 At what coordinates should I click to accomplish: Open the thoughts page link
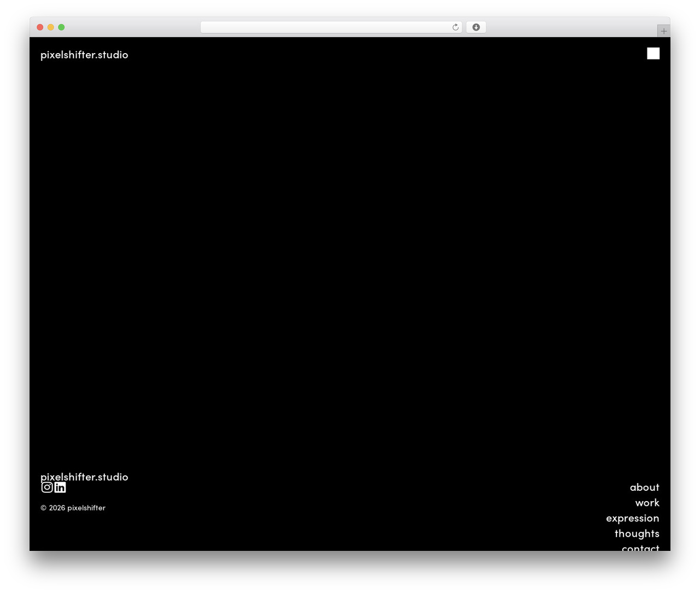637,533
